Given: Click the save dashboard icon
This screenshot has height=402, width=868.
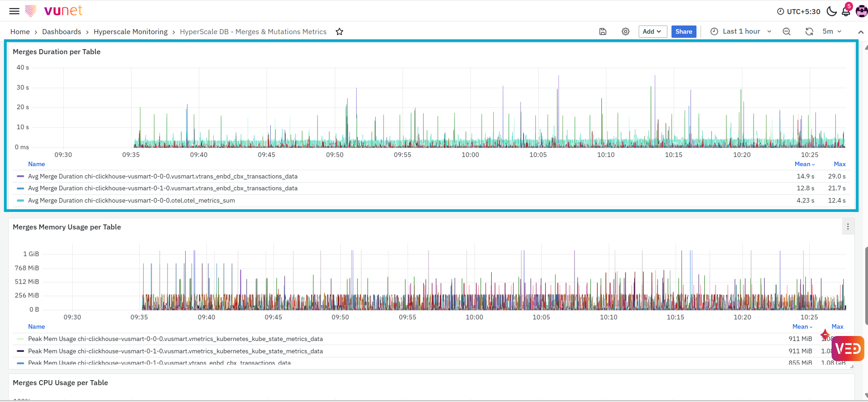Looking at the screenshot, I should (603, 31).
